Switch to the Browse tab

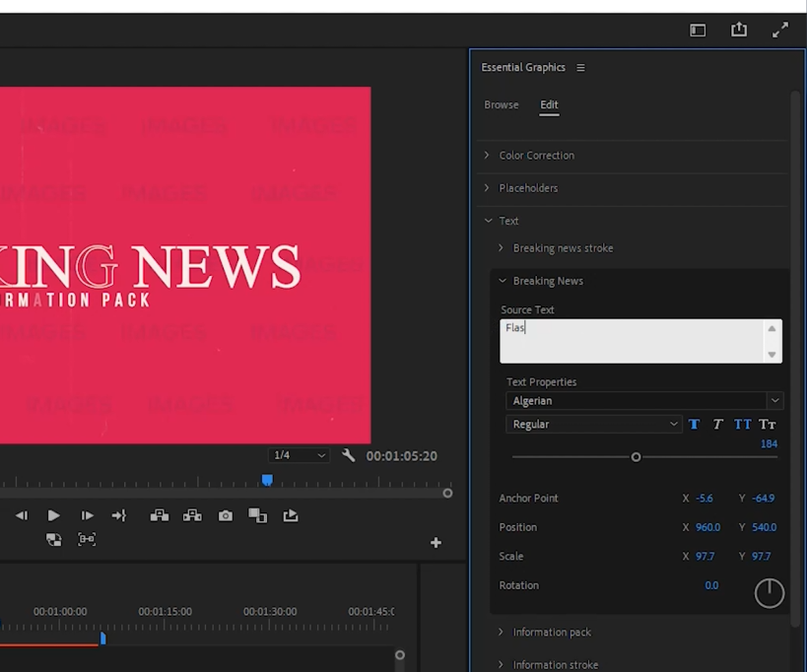(x=501, y=104)
